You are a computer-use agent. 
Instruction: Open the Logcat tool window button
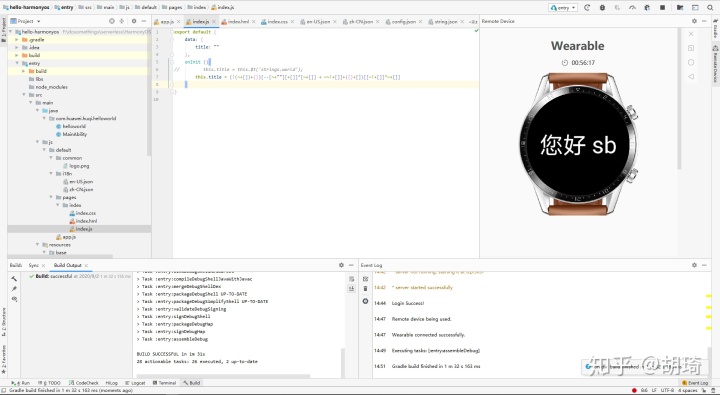pyautogui.click(x=135, y=383)
